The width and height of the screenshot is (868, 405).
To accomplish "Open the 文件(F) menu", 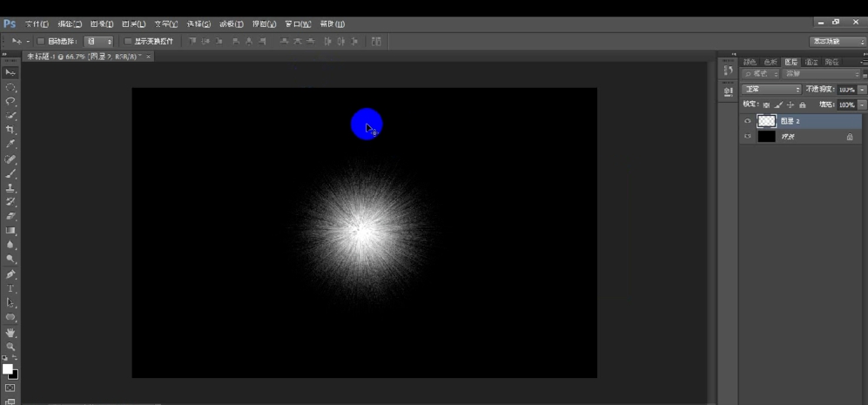I will point(37,24).
